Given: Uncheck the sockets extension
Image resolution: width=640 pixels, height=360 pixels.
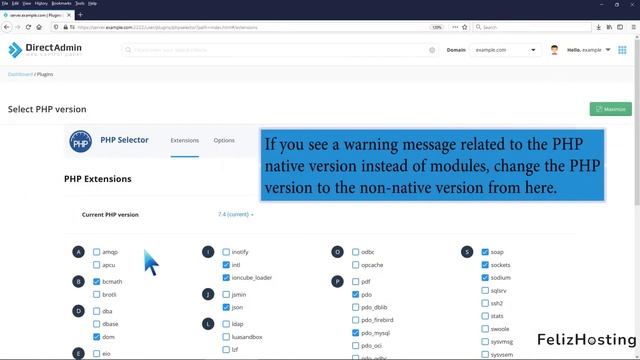Looking at the screenshot, I should coord(485,265).
